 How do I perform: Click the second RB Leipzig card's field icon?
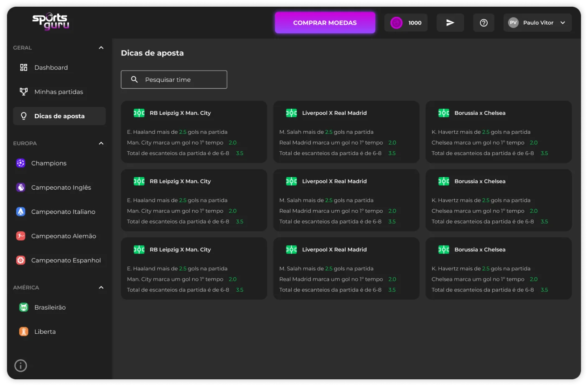(x=139, y=181)
